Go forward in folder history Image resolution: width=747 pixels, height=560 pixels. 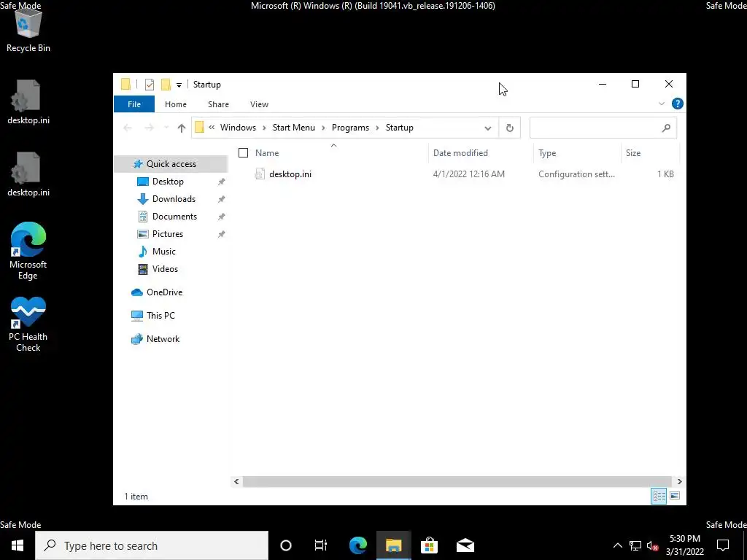tap(149, 128)
